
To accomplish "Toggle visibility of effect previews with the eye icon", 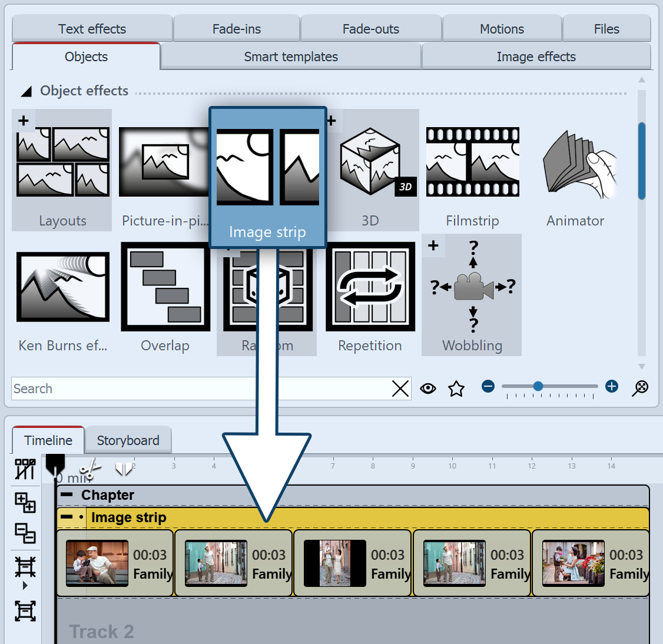I will pos(428,388).
